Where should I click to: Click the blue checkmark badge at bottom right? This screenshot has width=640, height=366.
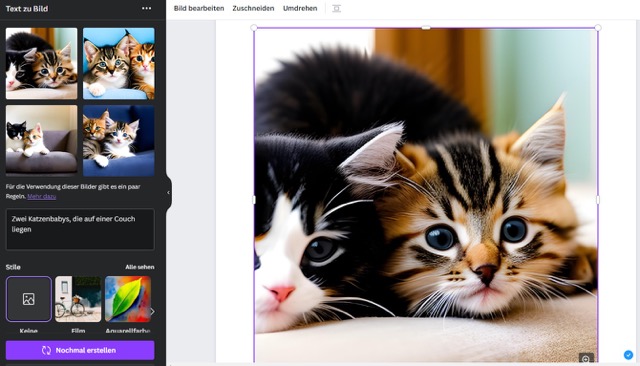(628, 355)
